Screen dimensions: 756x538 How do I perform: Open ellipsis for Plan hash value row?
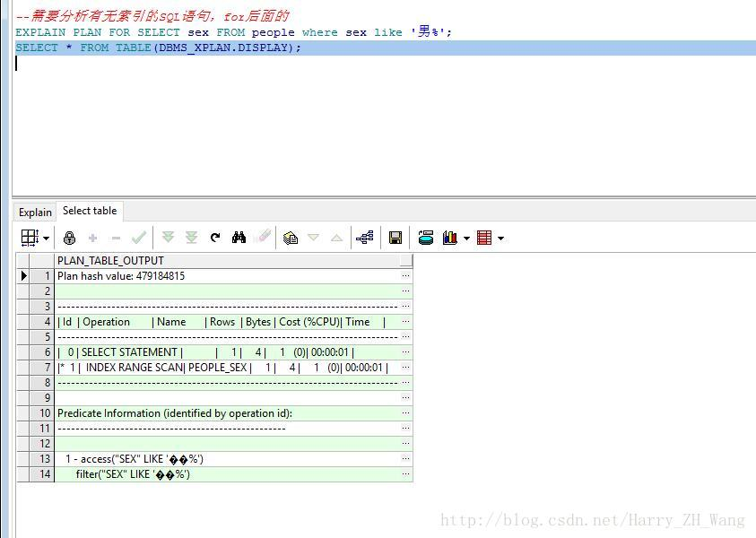click(x=405, y=275)
